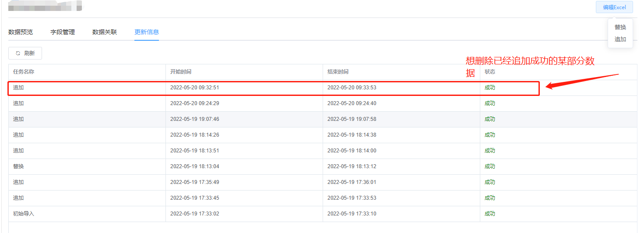Click end time 2022-05-20 09:24:40
The image size is (644, 233).
(352, 103)
